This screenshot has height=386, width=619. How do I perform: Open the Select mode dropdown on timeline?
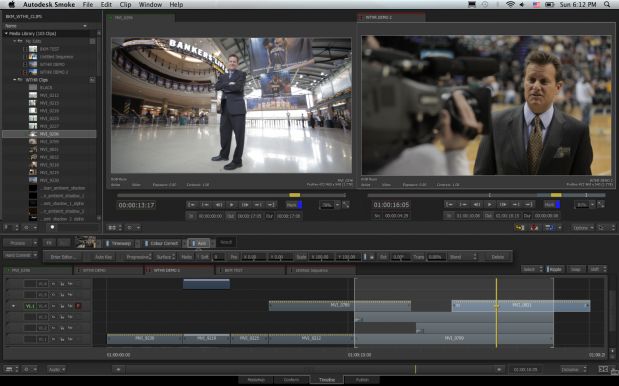coord(531,269)
